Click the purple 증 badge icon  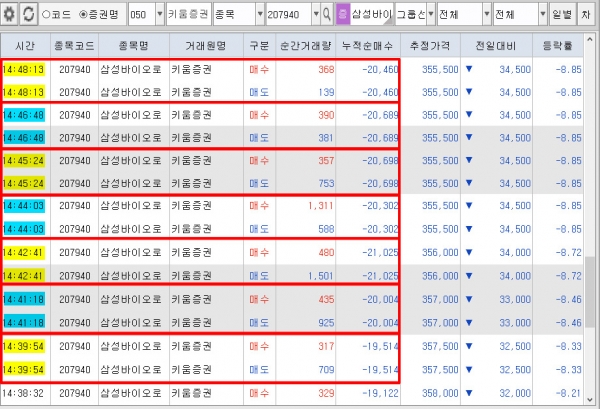(343, 15)
